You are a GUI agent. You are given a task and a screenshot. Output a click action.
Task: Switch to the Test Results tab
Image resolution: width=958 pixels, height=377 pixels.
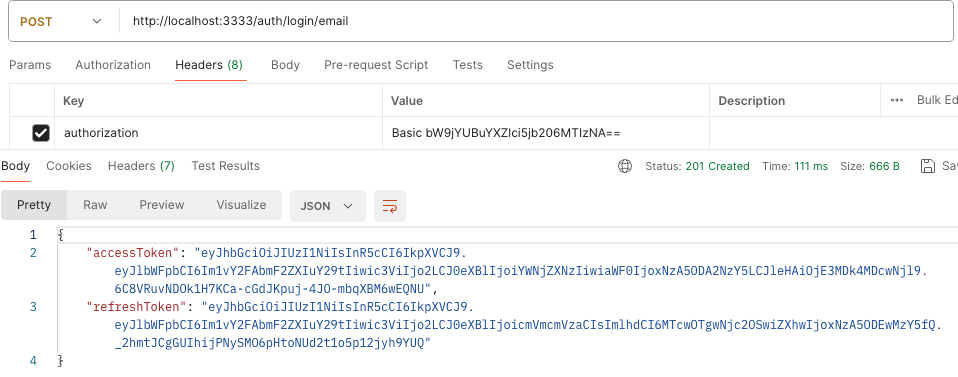225,166
